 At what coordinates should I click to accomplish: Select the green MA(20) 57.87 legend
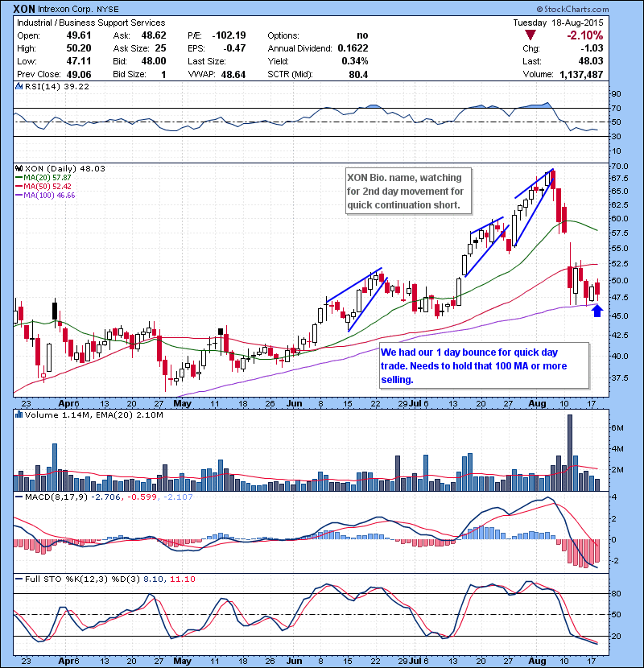43,178
